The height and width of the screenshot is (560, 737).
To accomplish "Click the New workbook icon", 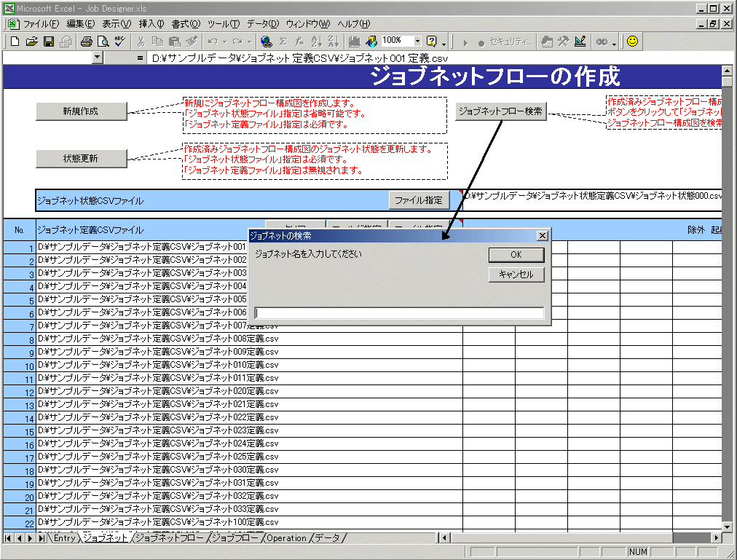I will [15, 42].
